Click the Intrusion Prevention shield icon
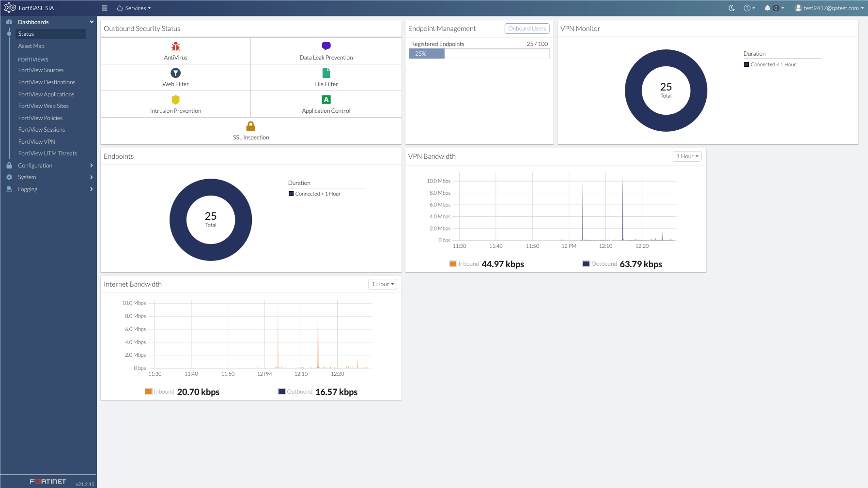This screenshot has width=868, height=488. point(175,100)
